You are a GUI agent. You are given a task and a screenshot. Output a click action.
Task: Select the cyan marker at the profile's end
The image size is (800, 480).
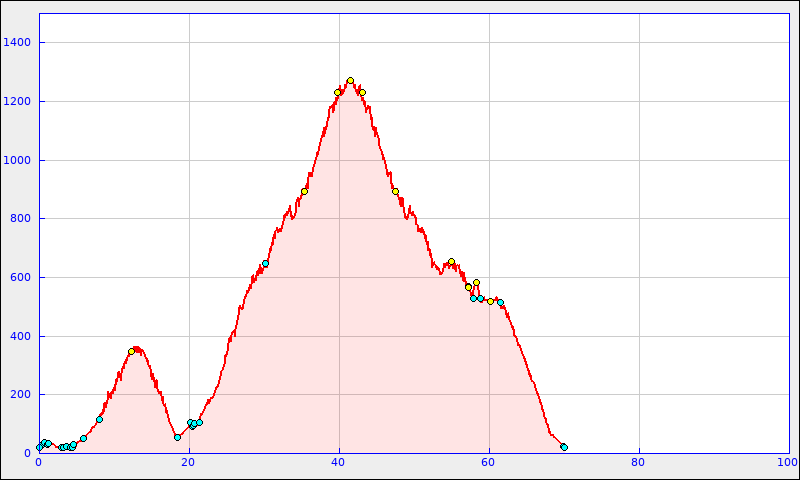pyautogui.click(x=564, y=447)
